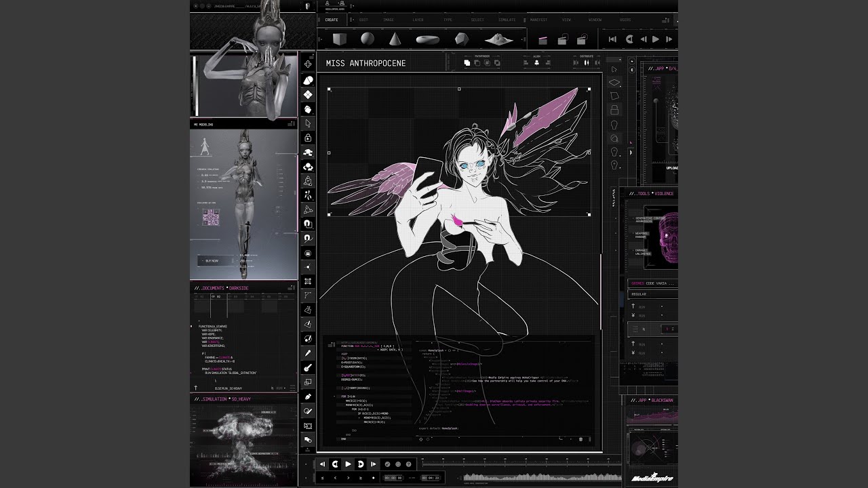Open the Simulate menu

507,20
